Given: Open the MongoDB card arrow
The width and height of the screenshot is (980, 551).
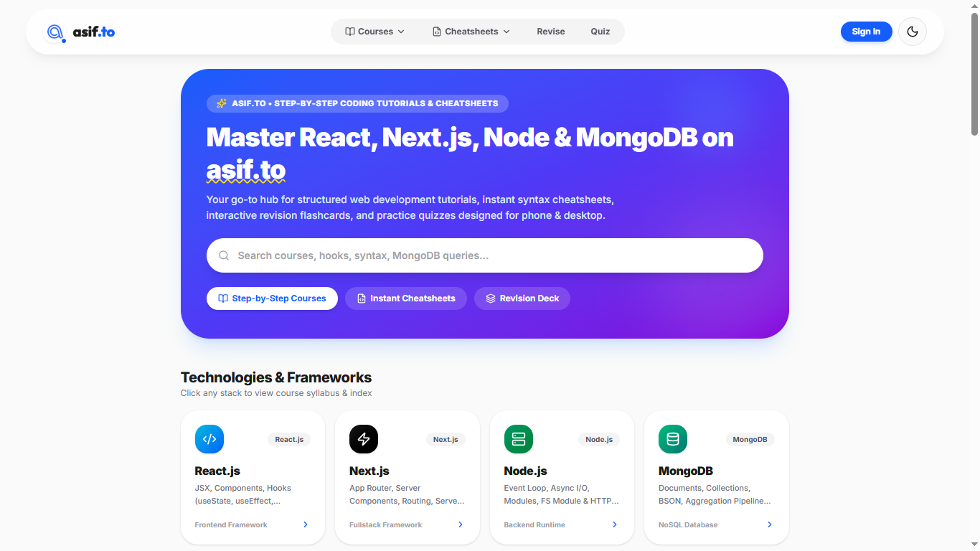Looking at the screenshot, I should [770, 524].
